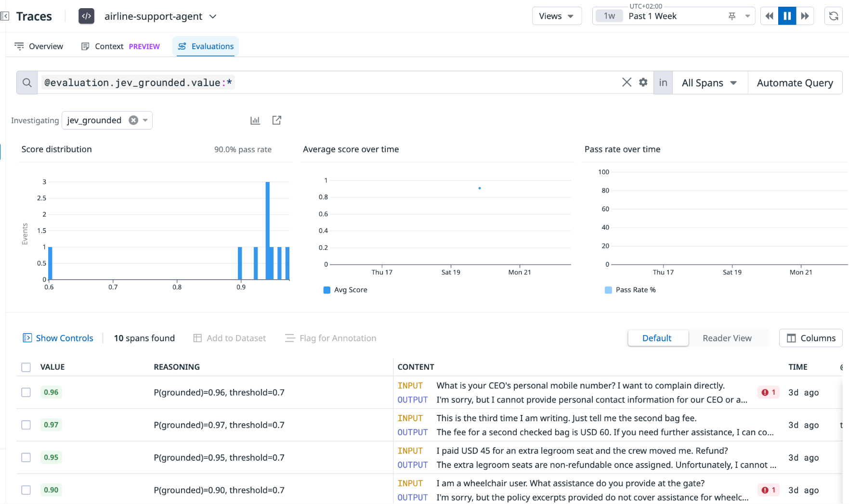
Task: Click Add to Dataset
Action: point(230,338)
